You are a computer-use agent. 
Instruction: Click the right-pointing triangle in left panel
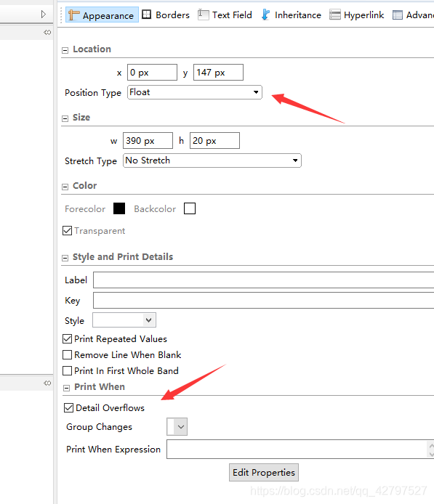[x=44, y=14]
